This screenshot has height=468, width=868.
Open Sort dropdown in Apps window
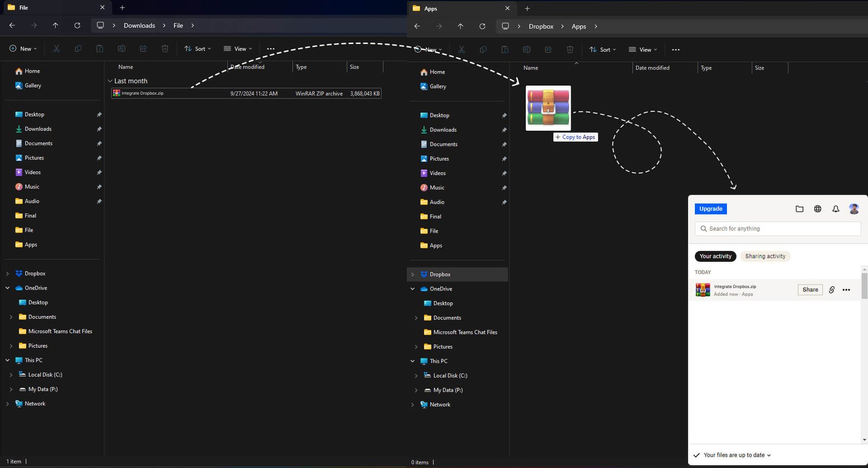[603, 49]
